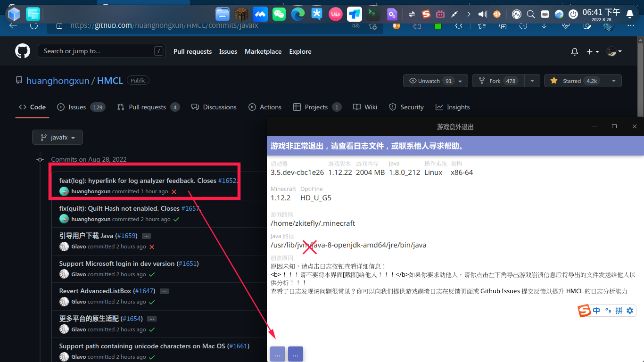Expand the Revert AdvancedListBox commit description
The width and height of the screenshot is (644, 362).
point(164,291)
